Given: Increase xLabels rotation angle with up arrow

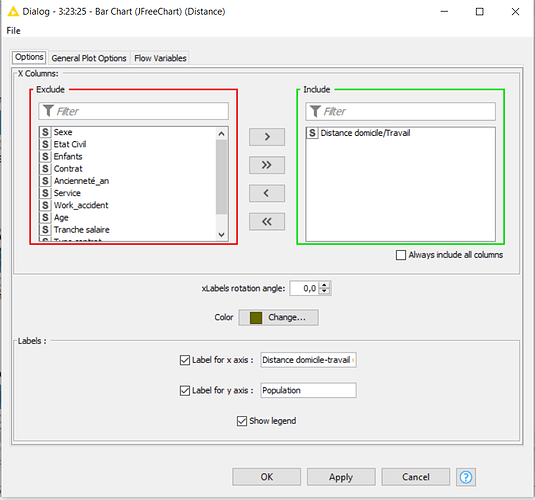Looking at the screenshot, I should point(324,285).
